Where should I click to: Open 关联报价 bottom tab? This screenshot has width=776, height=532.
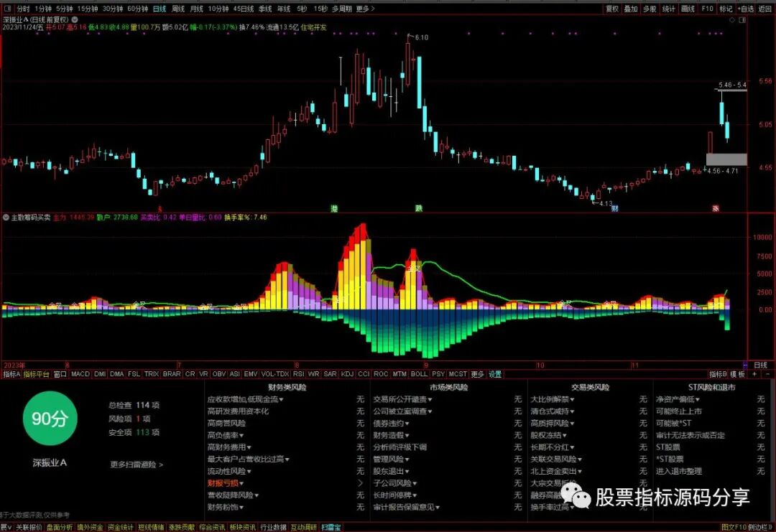click(28, 528)
